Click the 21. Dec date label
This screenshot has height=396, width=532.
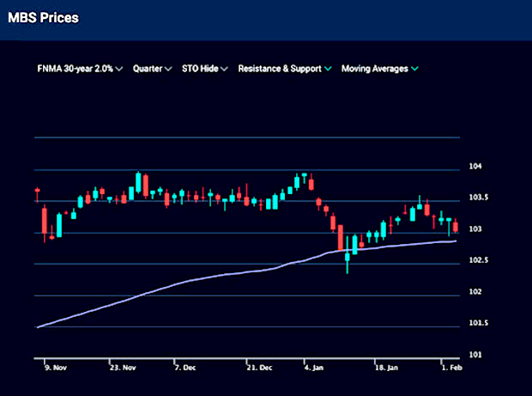tap(259, 367)
